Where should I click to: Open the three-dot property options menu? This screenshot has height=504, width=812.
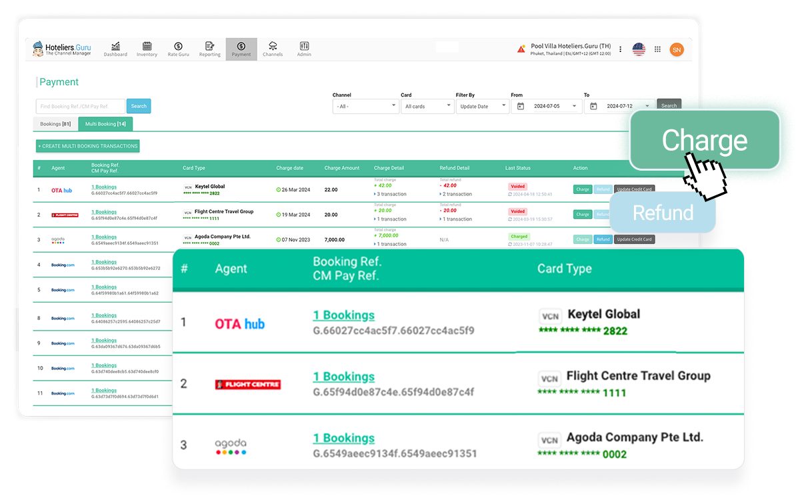click(x=621, y=49)
